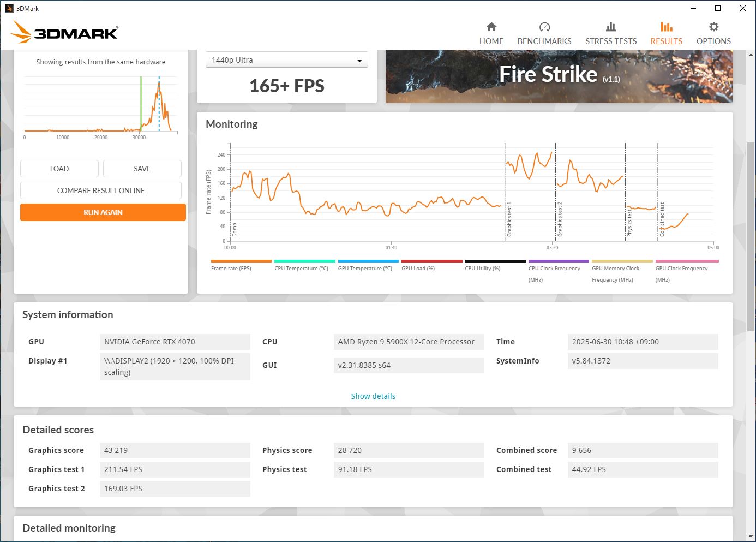
Task: Click the Results chart icon
Action: 667,27
